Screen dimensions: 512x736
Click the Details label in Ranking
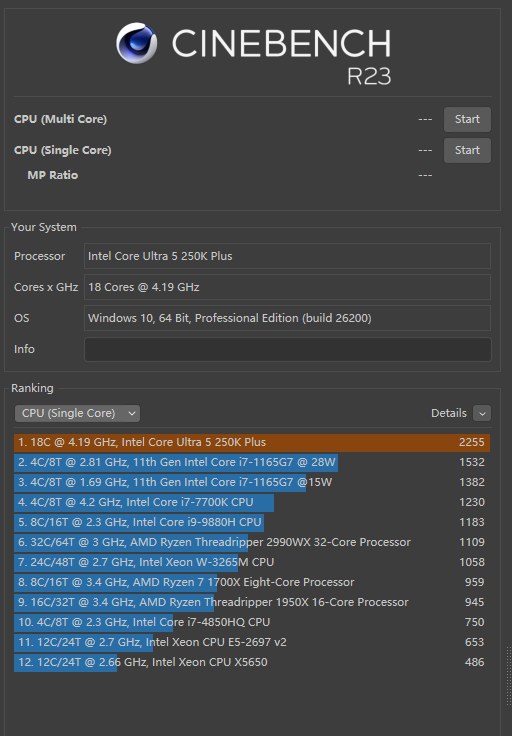pyautogui.click(x=449, y=413)
